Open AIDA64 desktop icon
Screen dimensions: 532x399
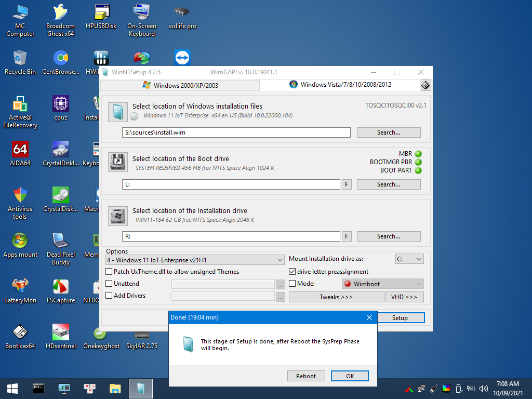20,154
